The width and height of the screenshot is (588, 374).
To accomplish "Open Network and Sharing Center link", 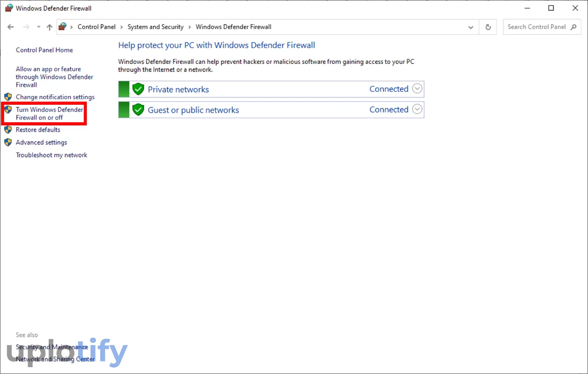I will coord(55,359).
